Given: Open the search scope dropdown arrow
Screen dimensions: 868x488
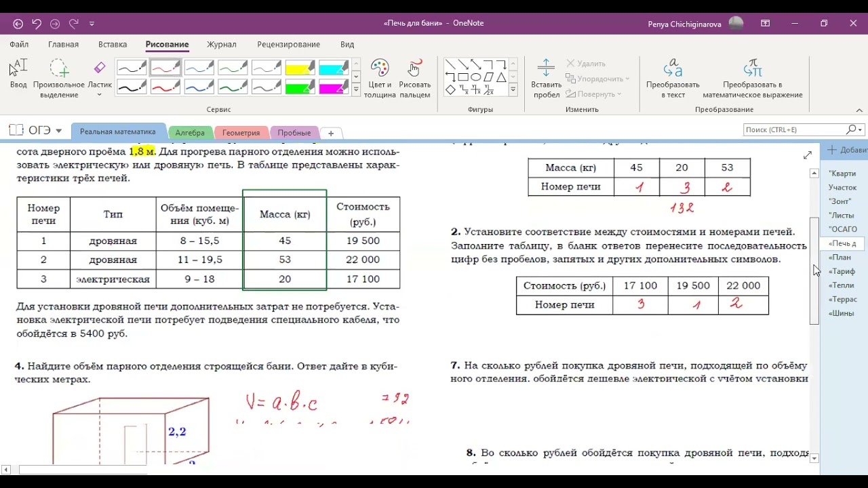Looking at the screenshot, I should click(860, 129).
